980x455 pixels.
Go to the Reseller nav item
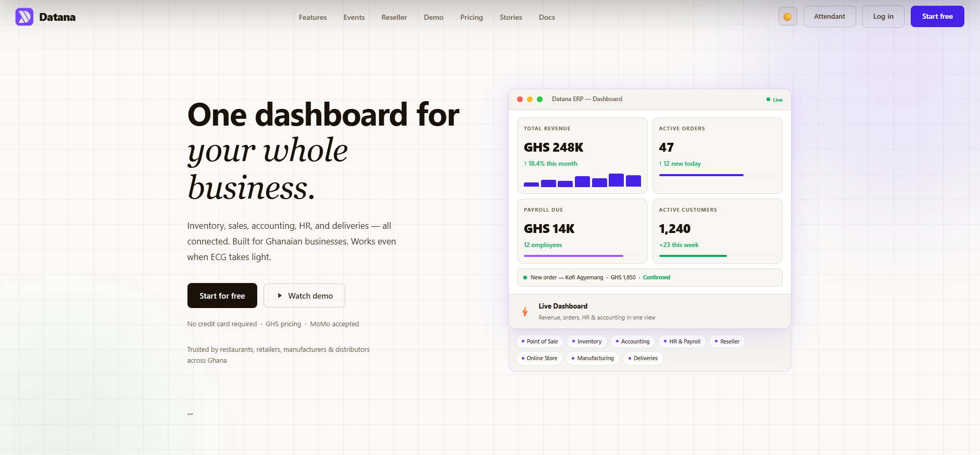[394, 17]
